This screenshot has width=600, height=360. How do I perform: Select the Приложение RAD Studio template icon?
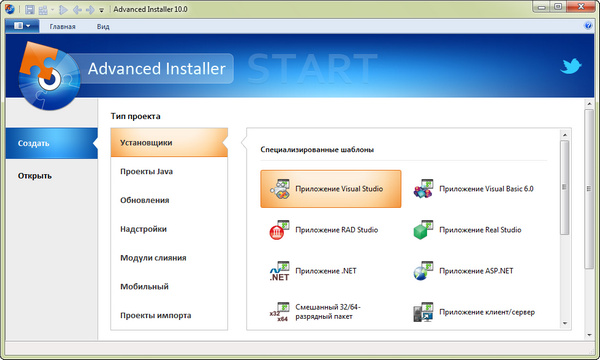(x=279, y=230)
